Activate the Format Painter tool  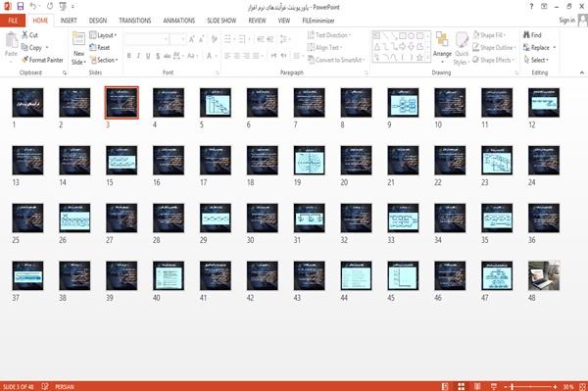tap(42, 60)
